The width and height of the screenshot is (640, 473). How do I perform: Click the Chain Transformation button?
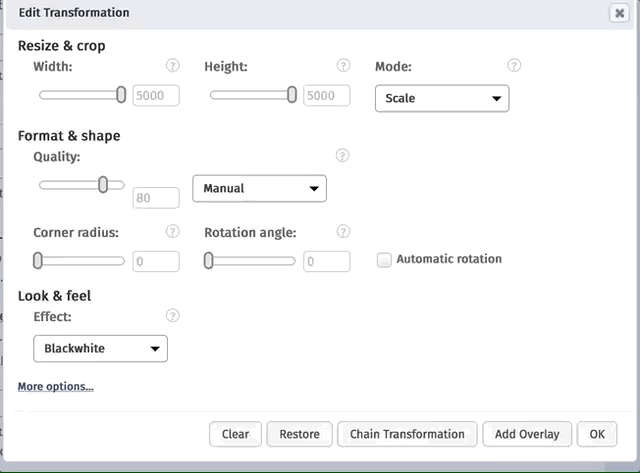click(x=407, y=434)
